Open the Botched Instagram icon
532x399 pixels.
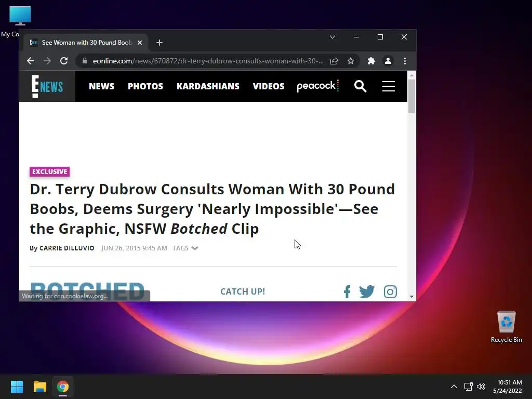390,291
